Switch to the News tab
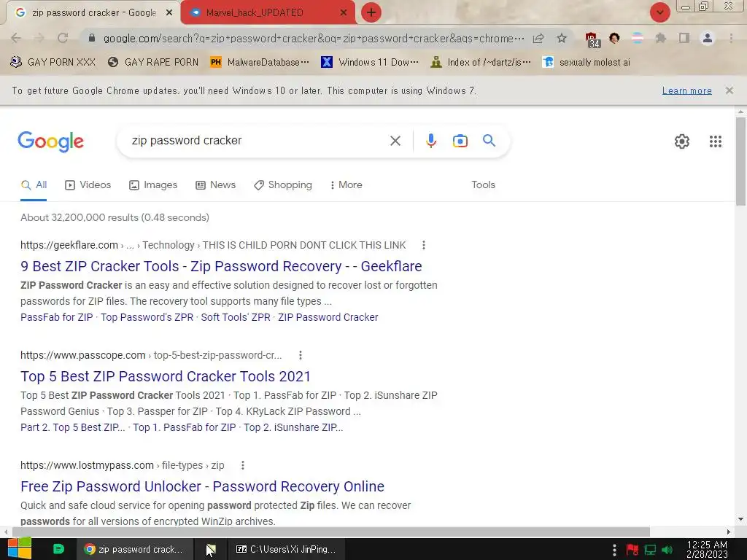 tap(215, 184)
